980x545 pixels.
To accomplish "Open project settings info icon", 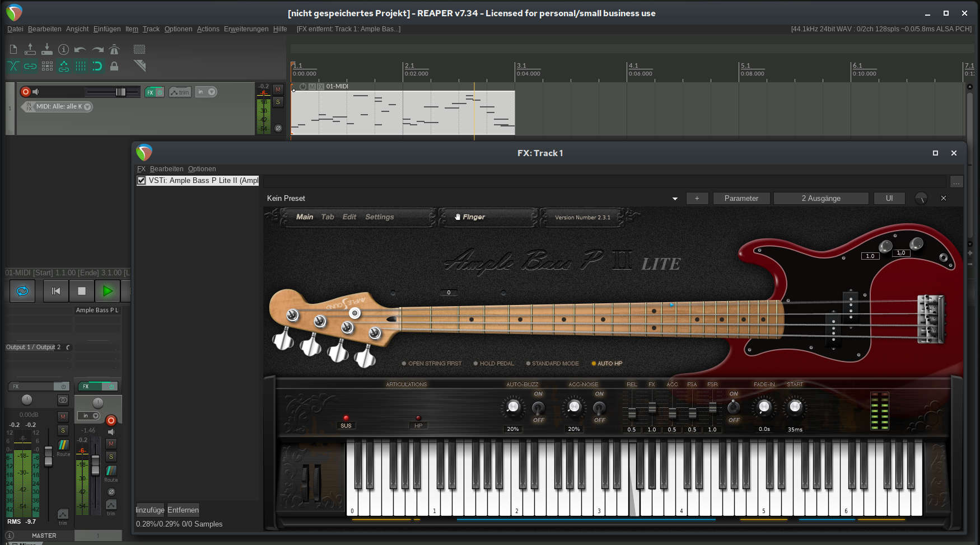I will (64, 49).
